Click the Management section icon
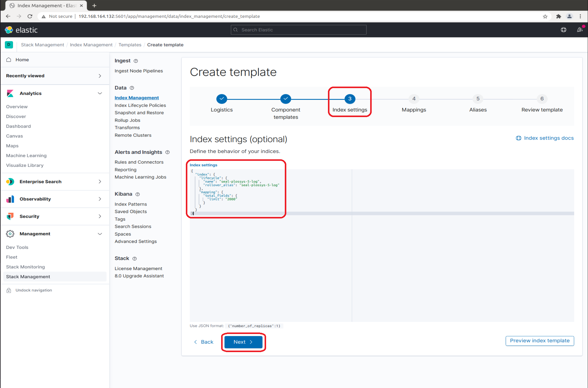The height and width of the screenshot is (388, 588). pos(10,234)
